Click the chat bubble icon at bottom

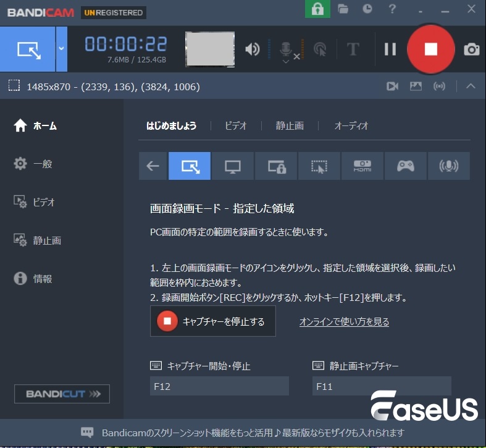tap(87, 432)
